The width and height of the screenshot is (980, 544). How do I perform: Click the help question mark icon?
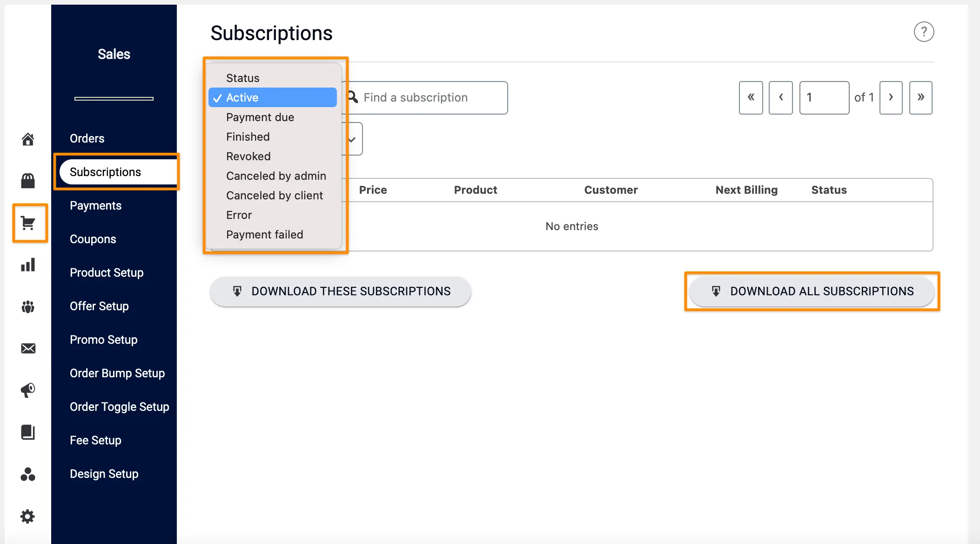[924, 32]
